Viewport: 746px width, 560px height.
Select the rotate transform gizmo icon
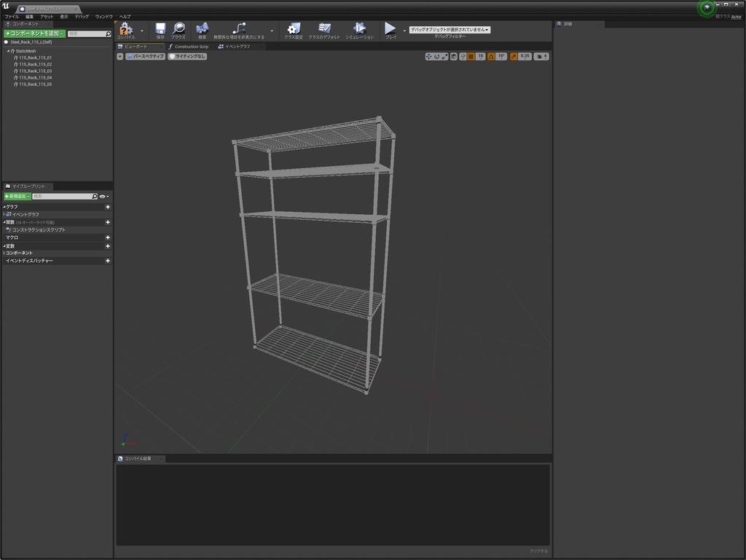click(436, 56)
